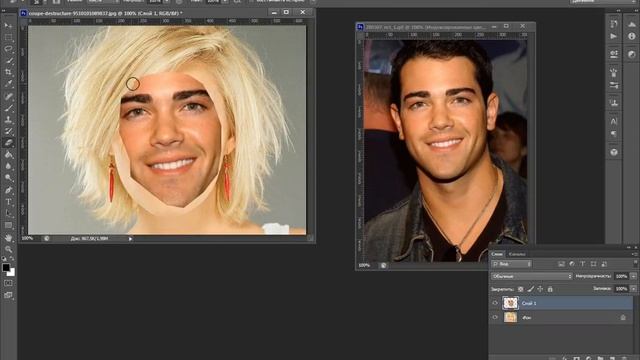640x360 pixels.
Task: Open the layer filter kind dropdown
Action: [x=511, y=264]
